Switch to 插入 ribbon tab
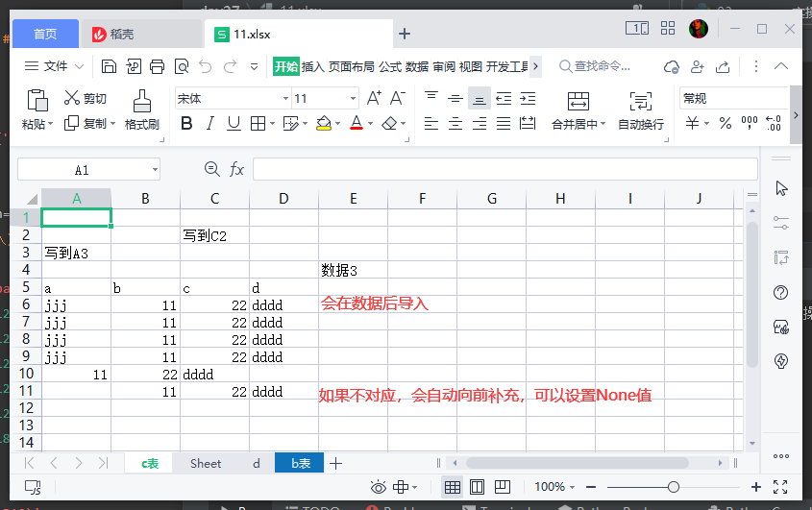 pyautogui.click(x=312, y=66)
